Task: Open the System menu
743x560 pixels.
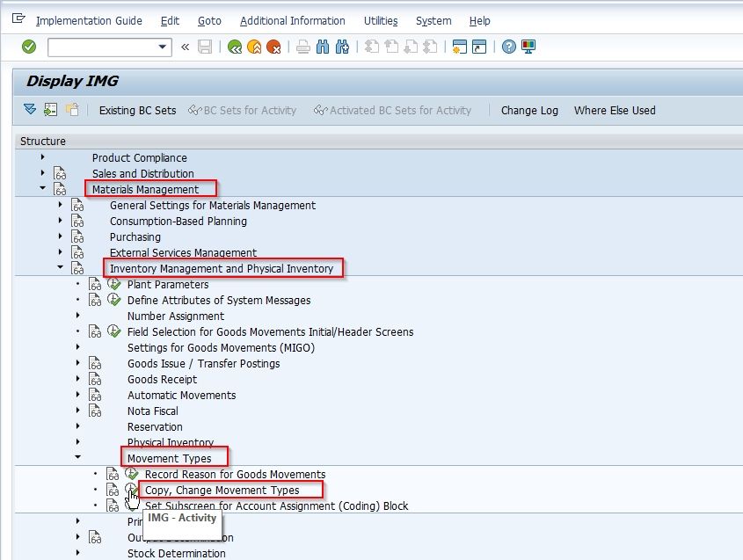Action: click(x=433, y=21)
